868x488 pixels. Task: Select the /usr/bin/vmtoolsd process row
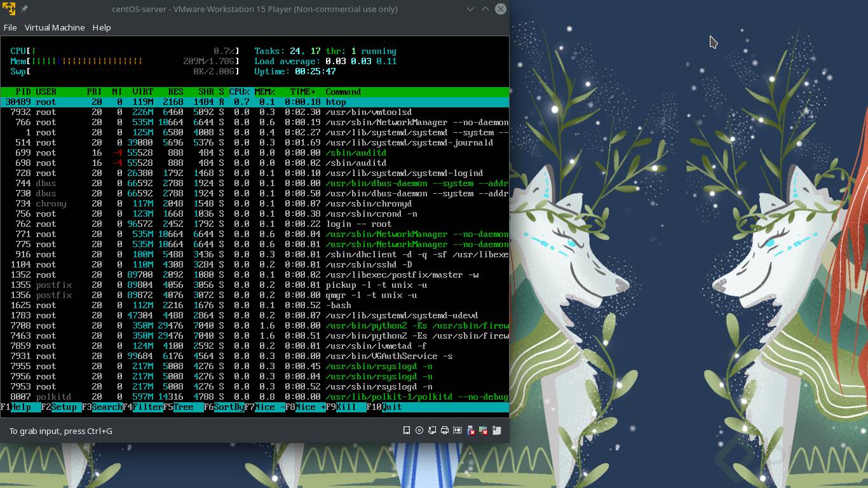[x=254, y=112]
